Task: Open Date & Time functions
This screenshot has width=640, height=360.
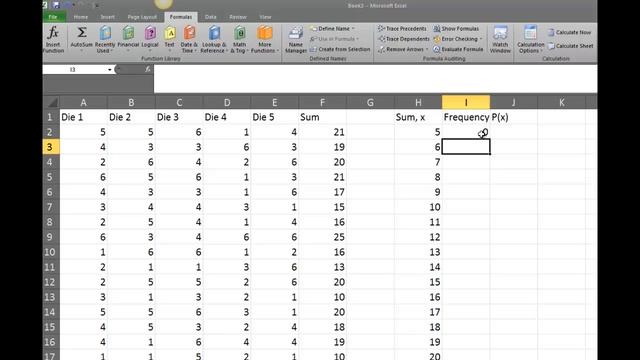Action: tap(189, 39)
